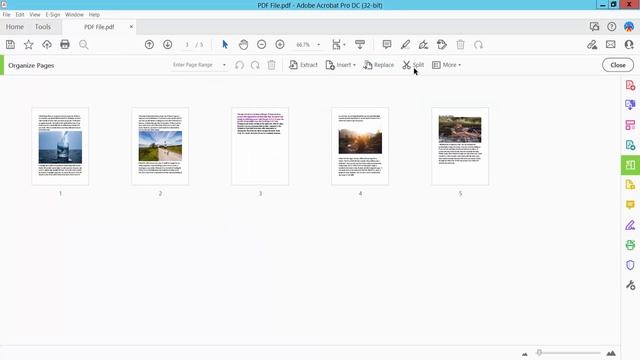This screenshot has height=360, width=640.
Task: Click the Replace button
Action: (x=379, y=65)
